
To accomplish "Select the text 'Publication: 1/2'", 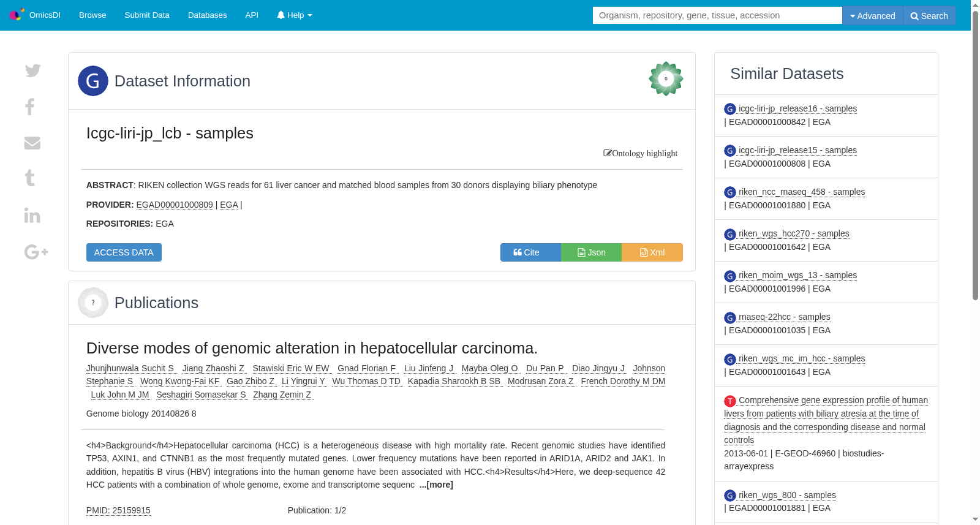I will click(x=317, y=510).
